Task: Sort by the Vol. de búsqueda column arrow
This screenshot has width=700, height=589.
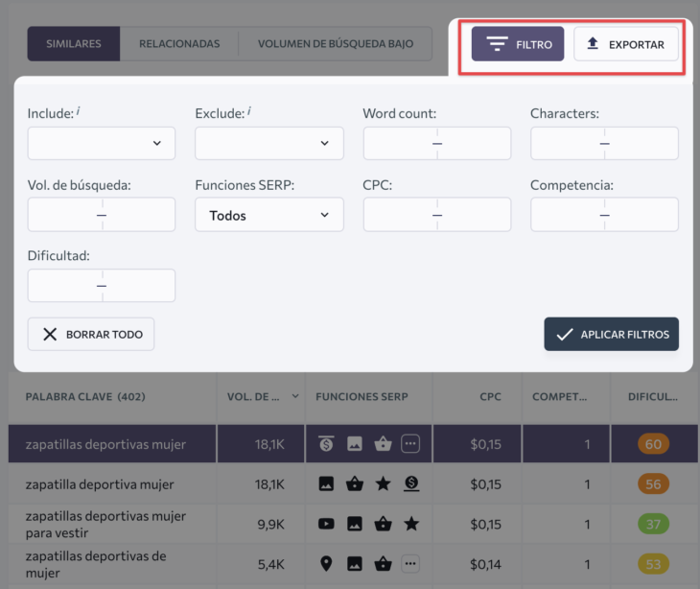Action: [x=294, y=396]
